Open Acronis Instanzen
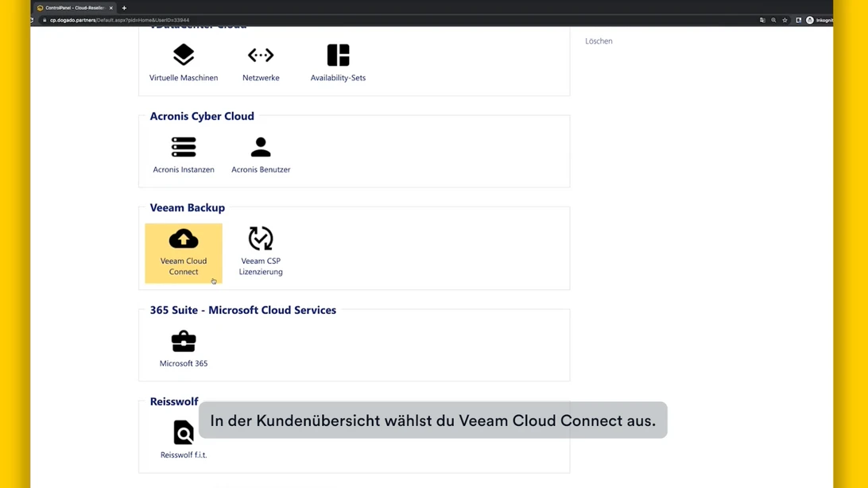868x488 pixels. point(184,154)
